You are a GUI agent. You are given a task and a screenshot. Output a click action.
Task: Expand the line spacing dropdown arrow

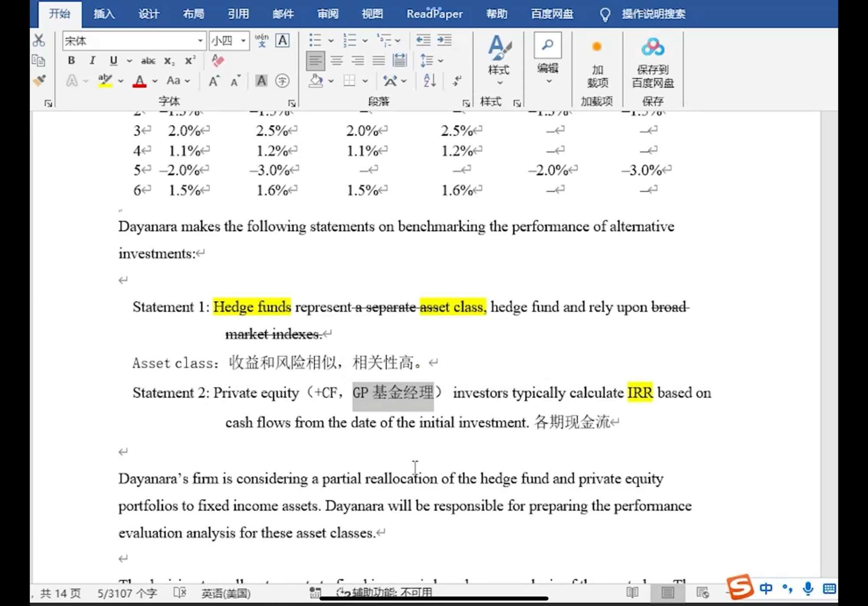tap(441, 61)
